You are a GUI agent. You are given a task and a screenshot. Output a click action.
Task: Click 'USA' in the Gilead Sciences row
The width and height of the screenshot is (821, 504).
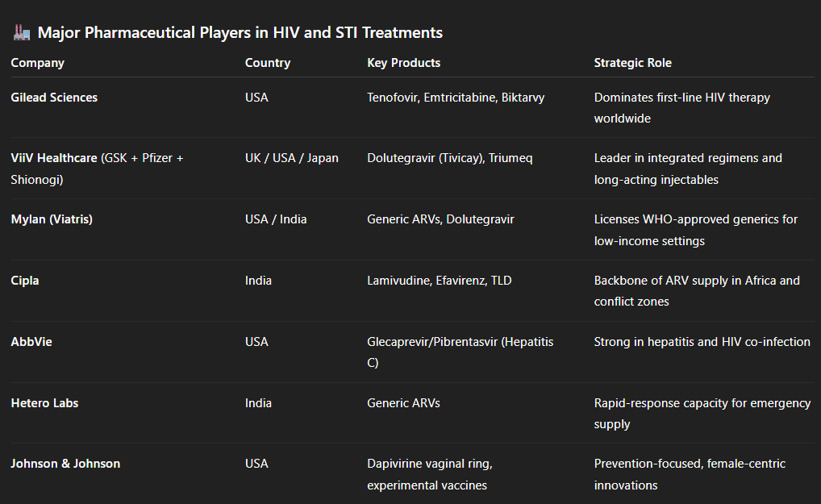(x=256, y=98)
